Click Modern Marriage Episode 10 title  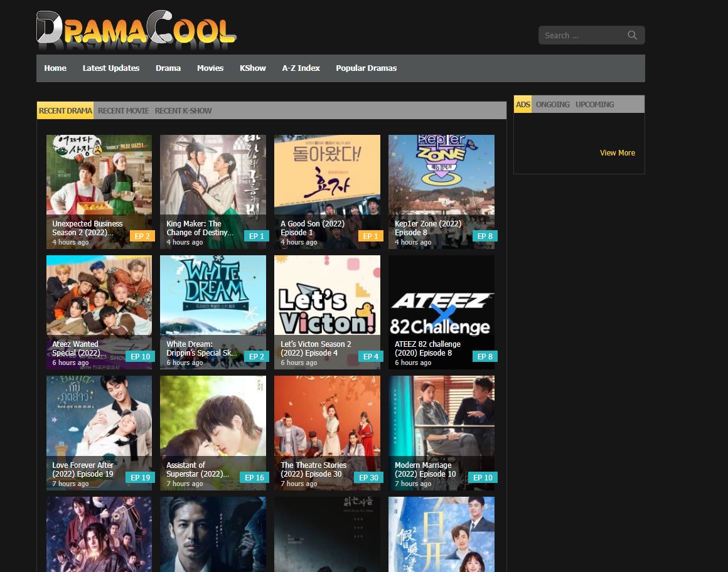click(426, 470)
